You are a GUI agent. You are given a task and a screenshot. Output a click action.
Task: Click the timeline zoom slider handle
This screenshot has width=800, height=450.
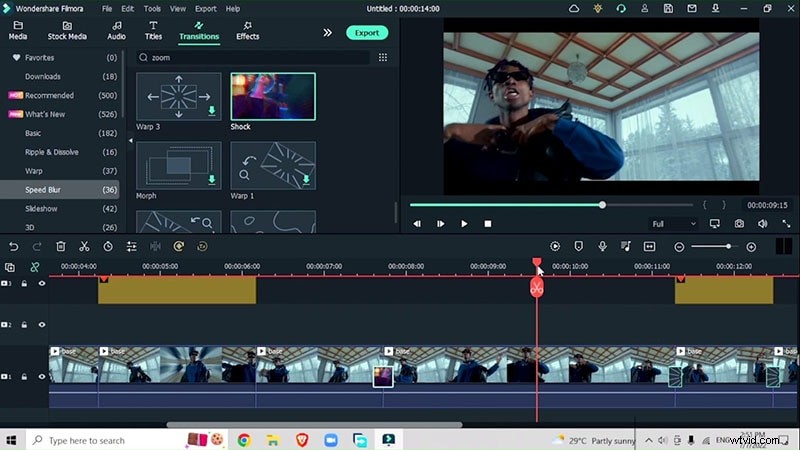click(x=729, y=246)
